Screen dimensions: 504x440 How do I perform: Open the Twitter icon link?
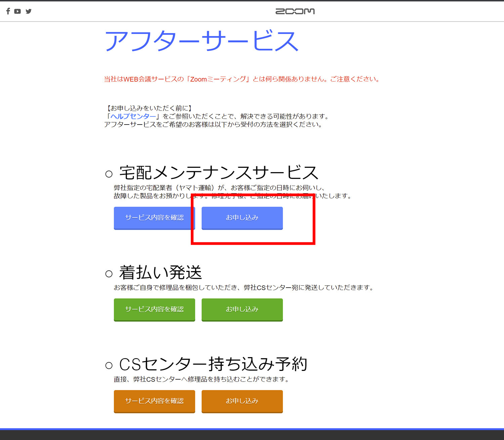click(29, 11)
